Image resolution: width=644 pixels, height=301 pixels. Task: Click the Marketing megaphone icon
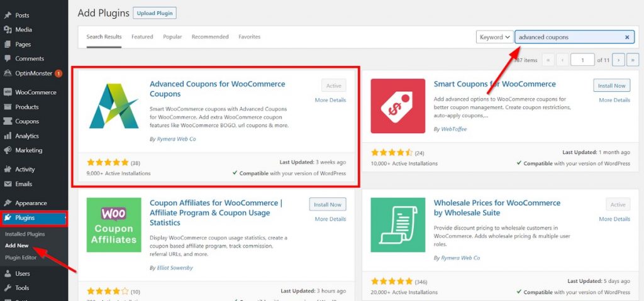pos(8,150)
